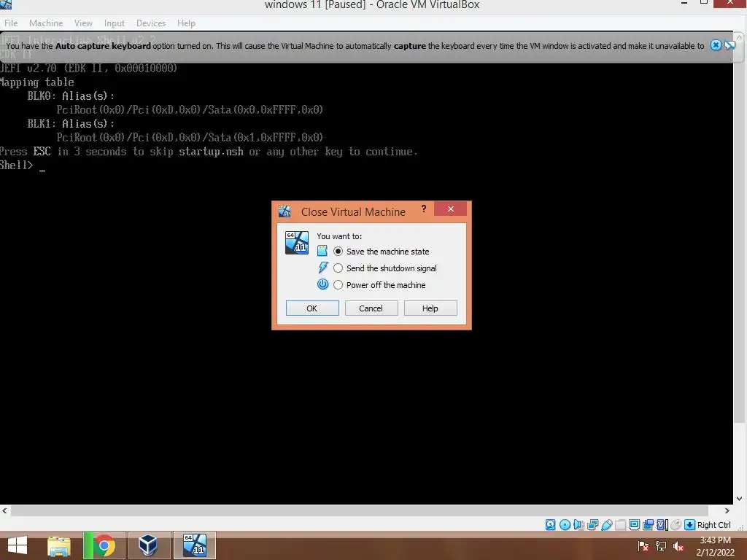Click the CPU virtualization V status icon

[662, 525]
